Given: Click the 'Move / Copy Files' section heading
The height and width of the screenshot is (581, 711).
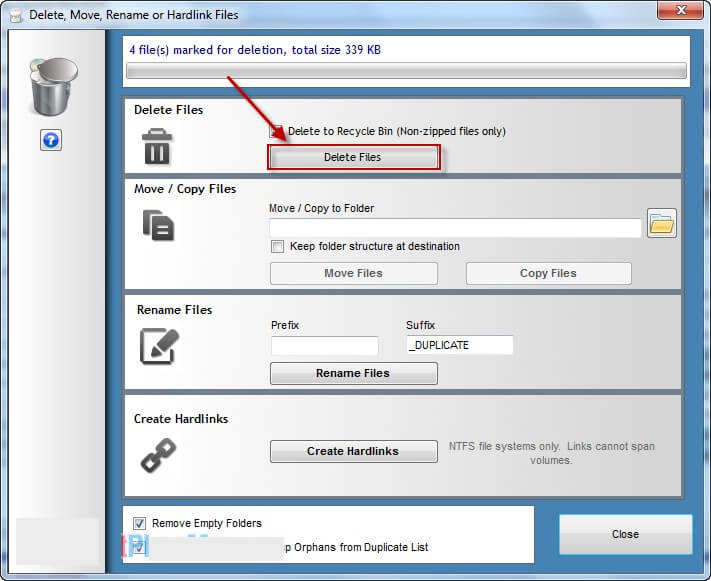Looking at the screenshot, I should tap(185, 189).
